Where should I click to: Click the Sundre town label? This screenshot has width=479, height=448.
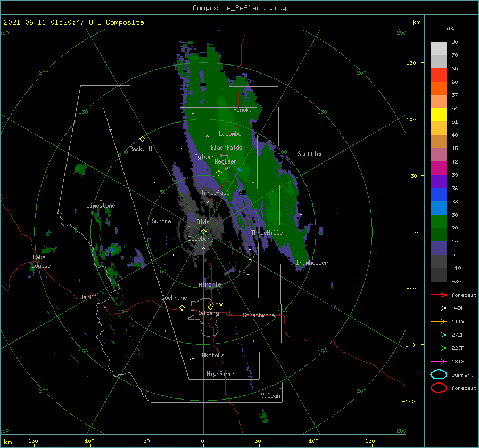pyautogui.click(x=161, y=221)
